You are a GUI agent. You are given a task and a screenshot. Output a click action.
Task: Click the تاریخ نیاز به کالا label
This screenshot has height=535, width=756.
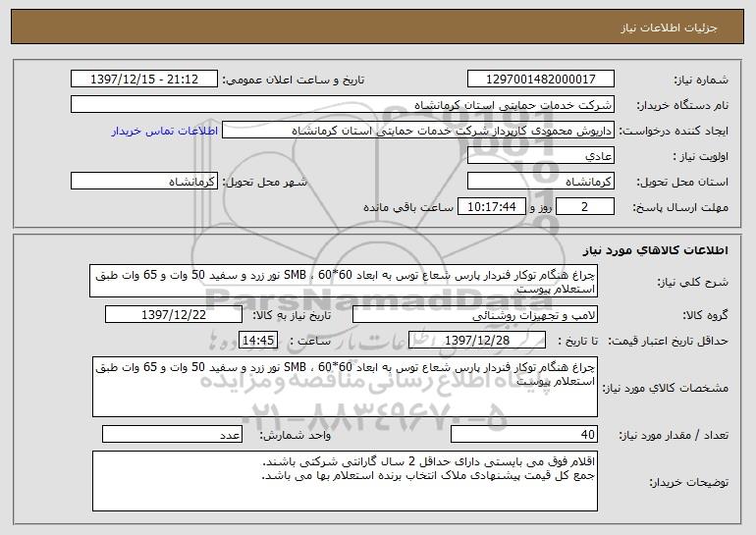point(292,315)
